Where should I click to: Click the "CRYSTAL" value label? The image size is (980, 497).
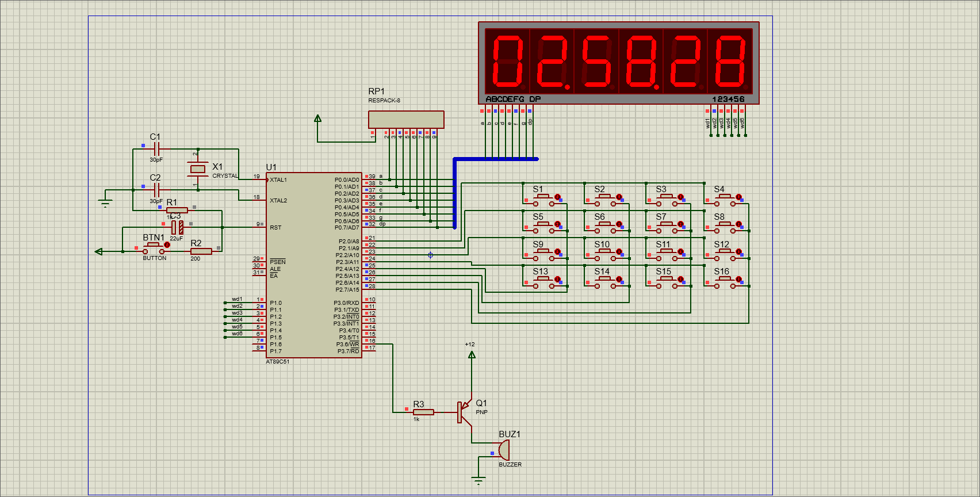pyautogui.click(x=225, y=176)
